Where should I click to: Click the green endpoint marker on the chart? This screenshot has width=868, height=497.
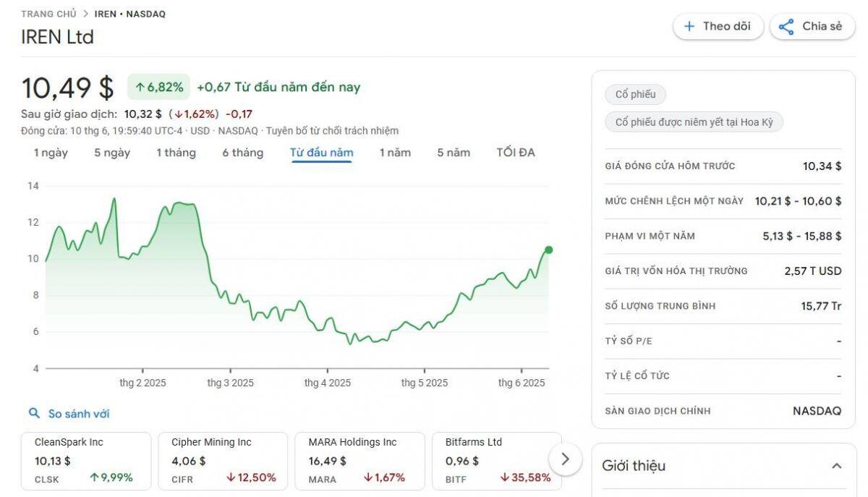[x=548, y=250]
